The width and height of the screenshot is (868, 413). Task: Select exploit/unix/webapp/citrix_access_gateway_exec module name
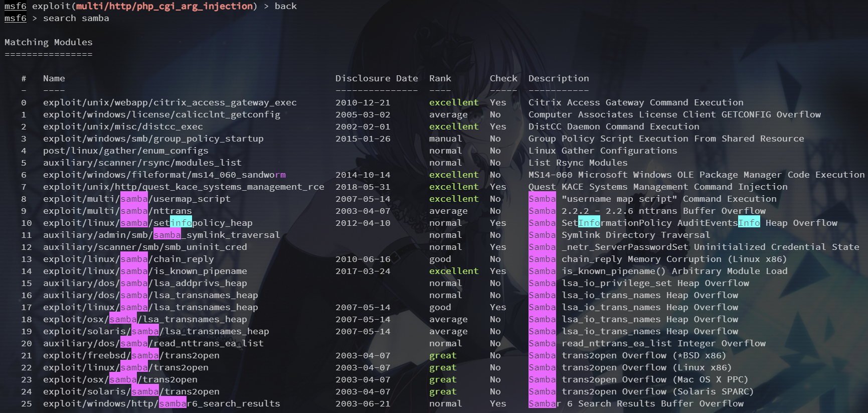[x=170, y=102]
